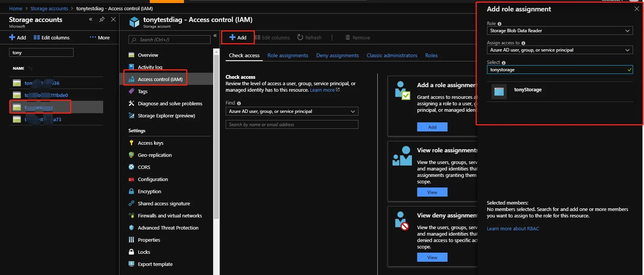The width and height of the screenshot is (644, 275).
Task: Click the resource menu search box
Action: 169,39
